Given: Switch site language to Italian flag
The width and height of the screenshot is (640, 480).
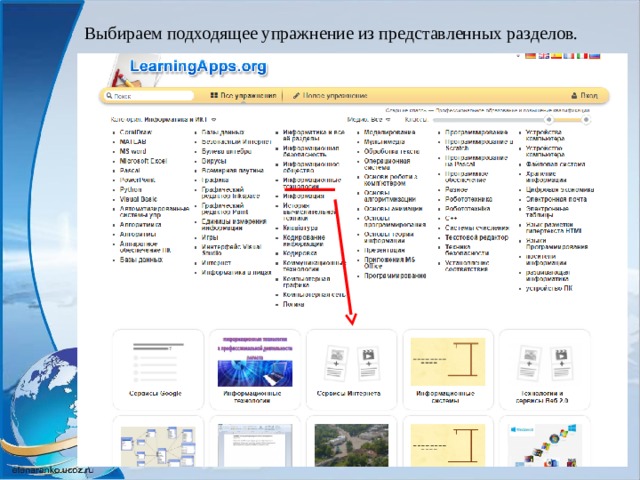Looking at the screenshot, I should coord(582,56).
